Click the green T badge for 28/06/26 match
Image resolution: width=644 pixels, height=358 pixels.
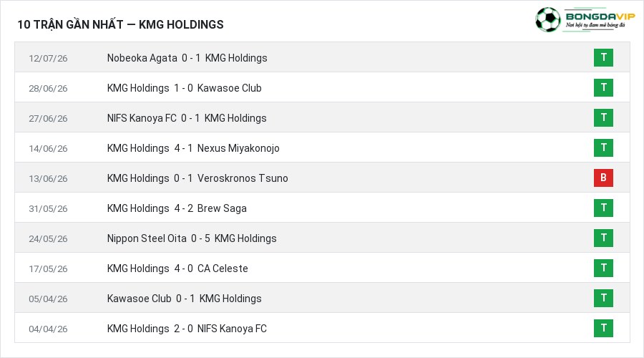[x=603, y=87]
